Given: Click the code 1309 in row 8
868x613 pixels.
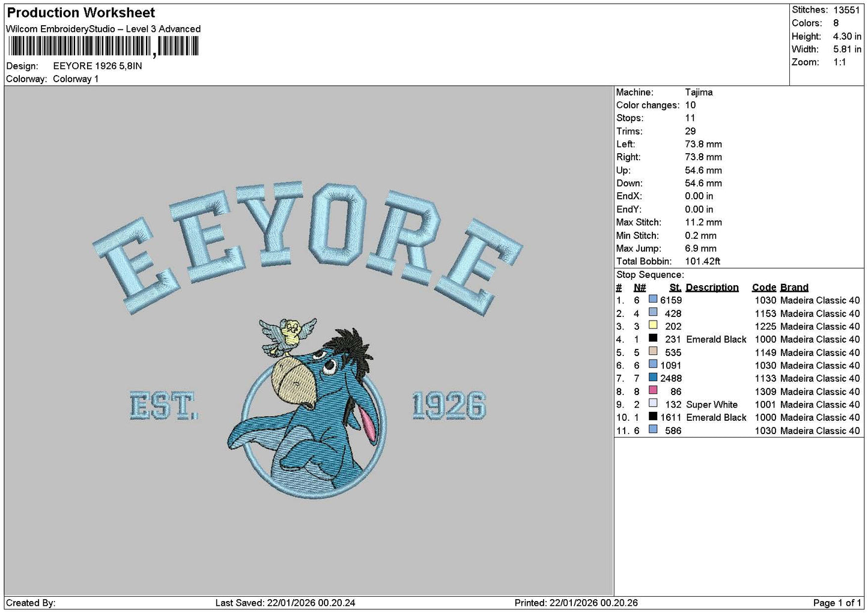Looking at the screenshot, I should (x=766, y=391).
